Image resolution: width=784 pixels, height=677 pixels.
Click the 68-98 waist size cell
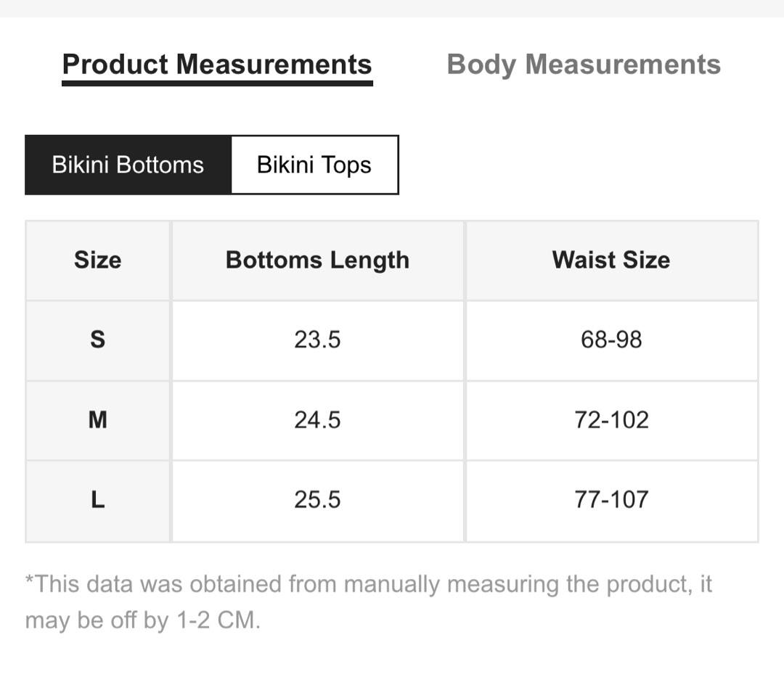(611, 340)
